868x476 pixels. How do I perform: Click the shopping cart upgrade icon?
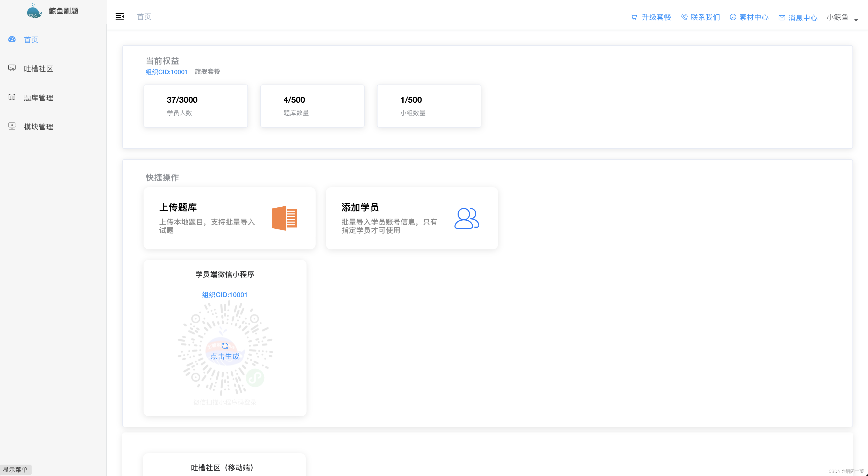634,17
